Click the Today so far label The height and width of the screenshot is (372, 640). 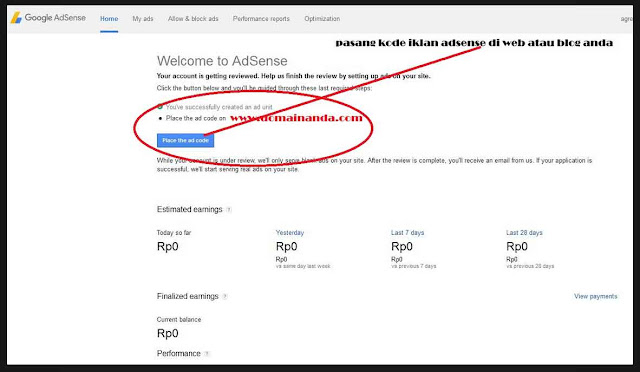pyautogui.click(x=174, y=233)
